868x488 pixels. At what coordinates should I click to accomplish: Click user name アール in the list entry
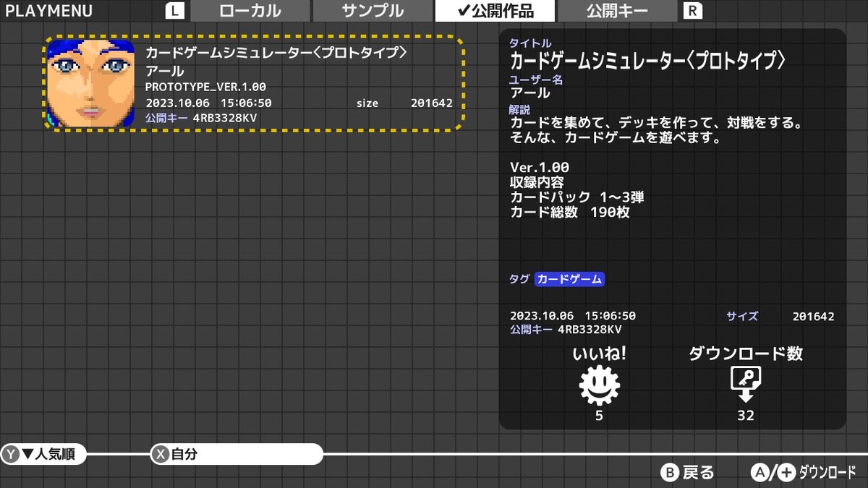point(164,71)
